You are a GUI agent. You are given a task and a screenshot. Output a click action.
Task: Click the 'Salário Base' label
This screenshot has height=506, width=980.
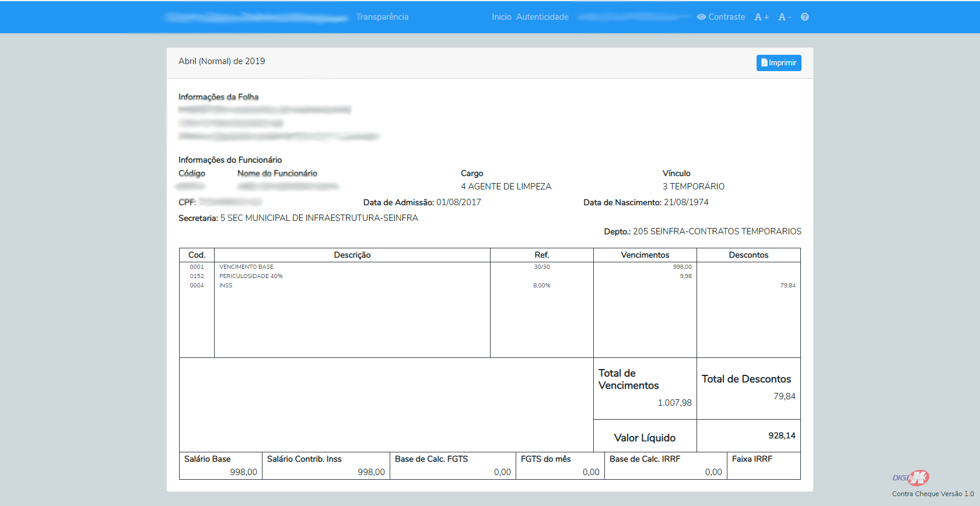(x=207, y=459)
